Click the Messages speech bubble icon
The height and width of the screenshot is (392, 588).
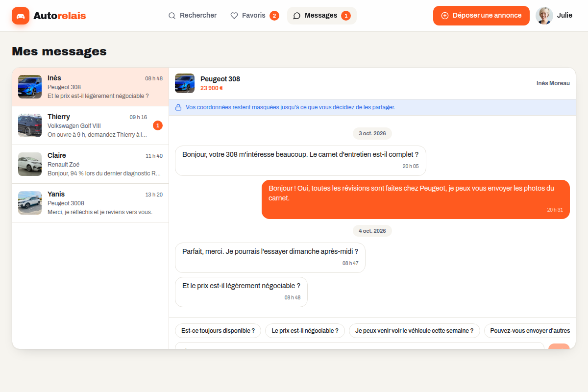tap(297, 16)
